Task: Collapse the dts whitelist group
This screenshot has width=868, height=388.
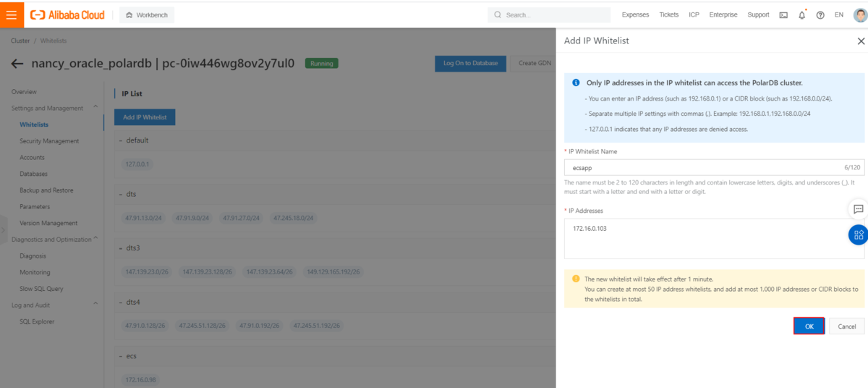Action: (x=120, y=194)
